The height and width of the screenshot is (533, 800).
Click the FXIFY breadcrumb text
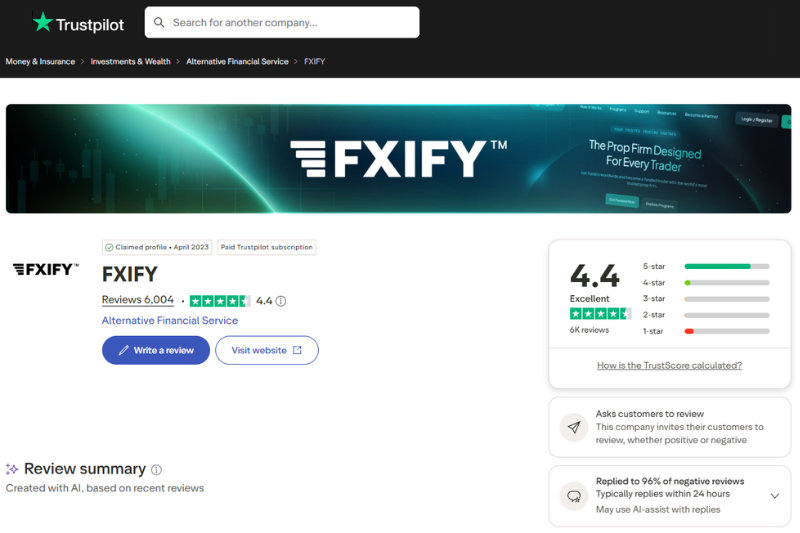click(x=314, y=61)
